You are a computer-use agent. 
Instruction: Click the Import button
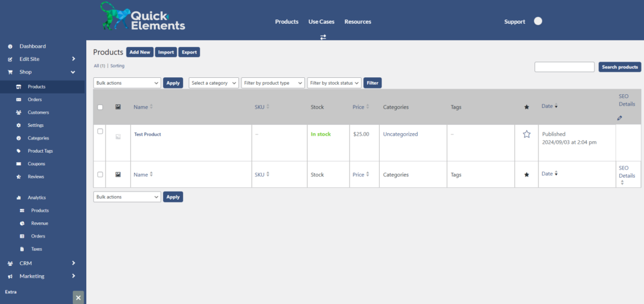click(x=166, y=52)
